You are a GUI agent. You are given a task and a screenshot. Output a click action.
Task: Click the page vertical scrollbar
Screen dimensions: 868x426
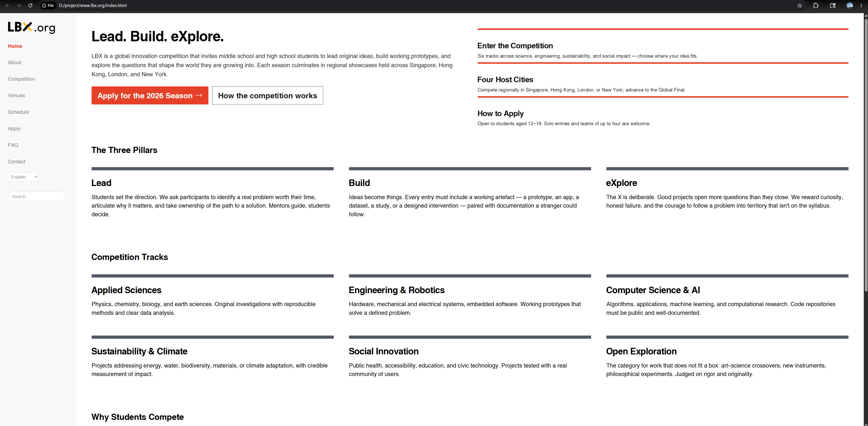coord(866,155)
